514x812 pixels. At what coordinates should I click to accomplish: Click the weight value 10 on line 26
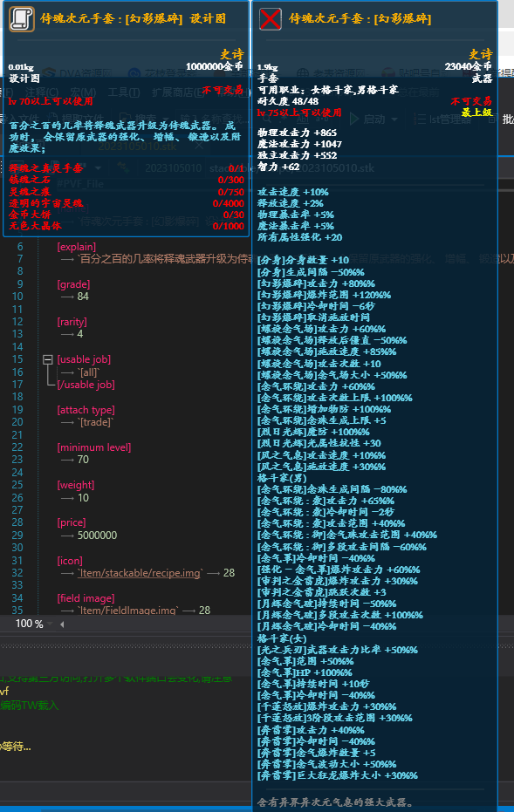point(83,498)
